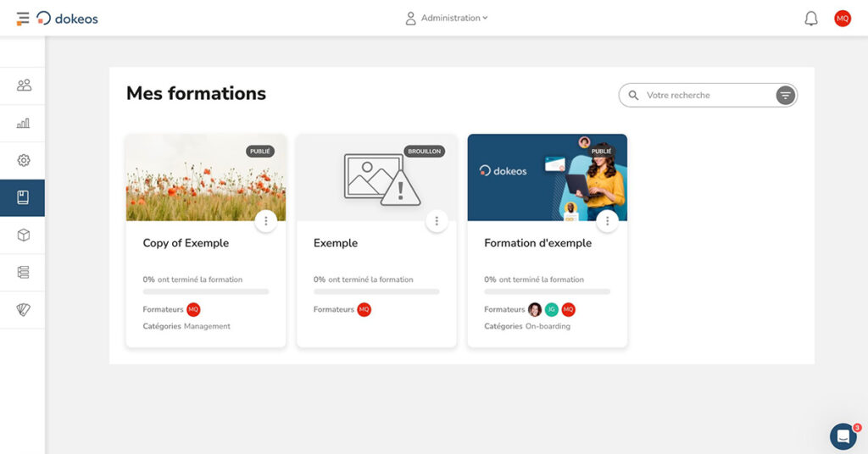Open three-dot menu on Exemple card
Viewport: 868px width, 454px height.
coord(437,221)
